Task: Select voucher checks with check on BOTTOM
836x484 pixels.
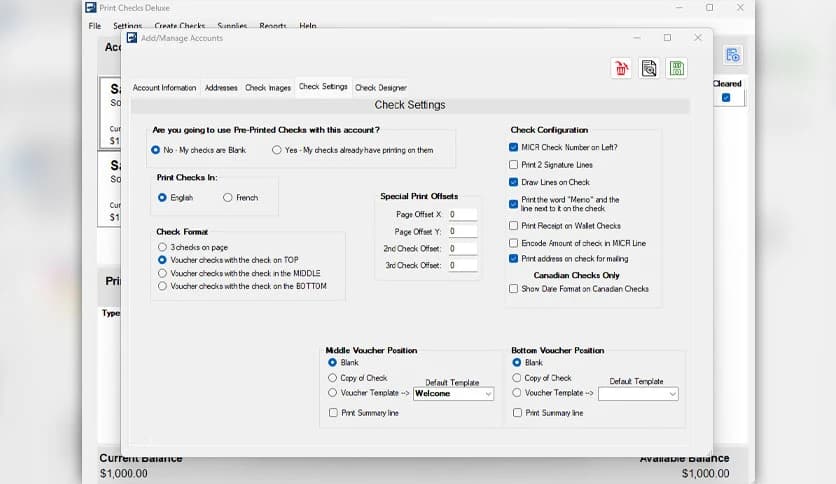Action: 243,286
